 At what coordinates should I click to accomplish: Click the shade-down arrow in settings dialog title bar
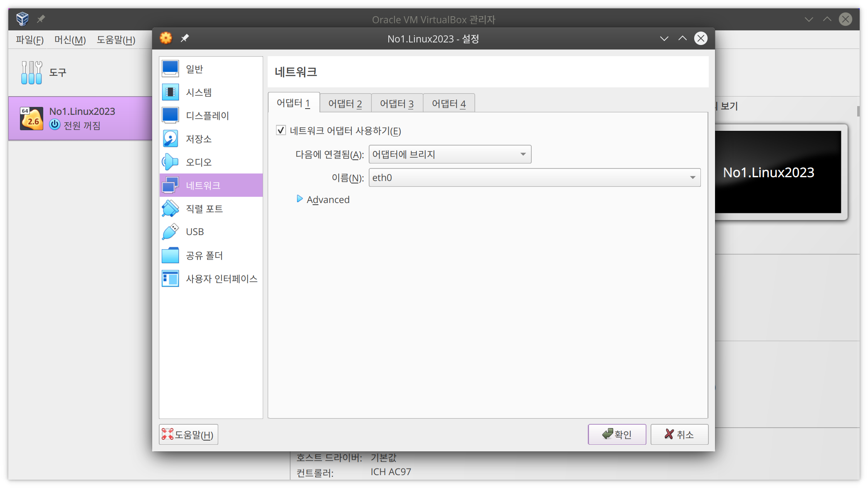click(664, 38)
